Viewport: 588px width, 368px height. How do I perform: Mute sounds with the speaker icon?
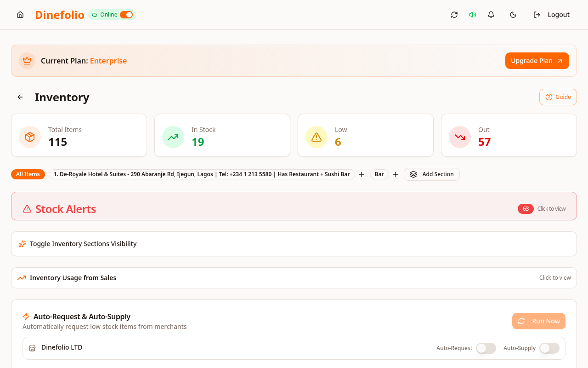tap(472, 15)
